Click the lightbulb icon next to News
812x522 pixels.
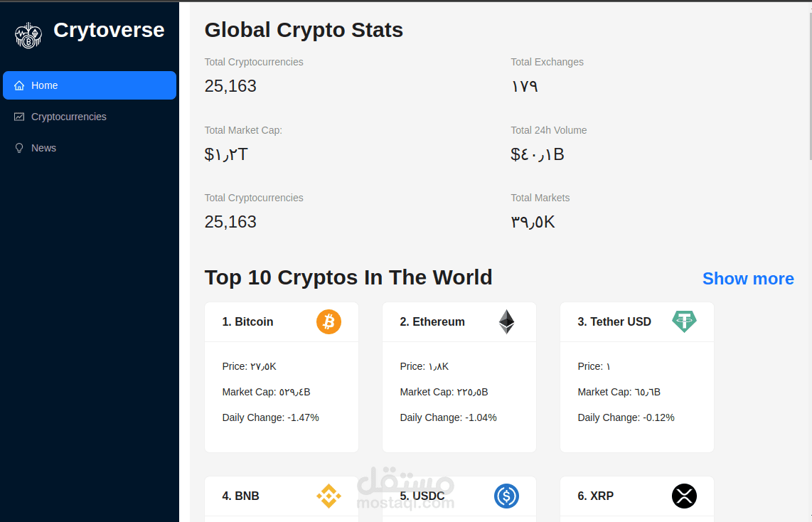click(19, 147)
